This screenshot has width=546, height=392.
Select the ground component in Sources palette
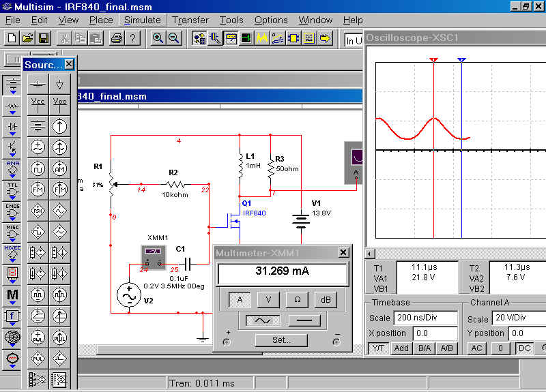[x=39, y=85]
